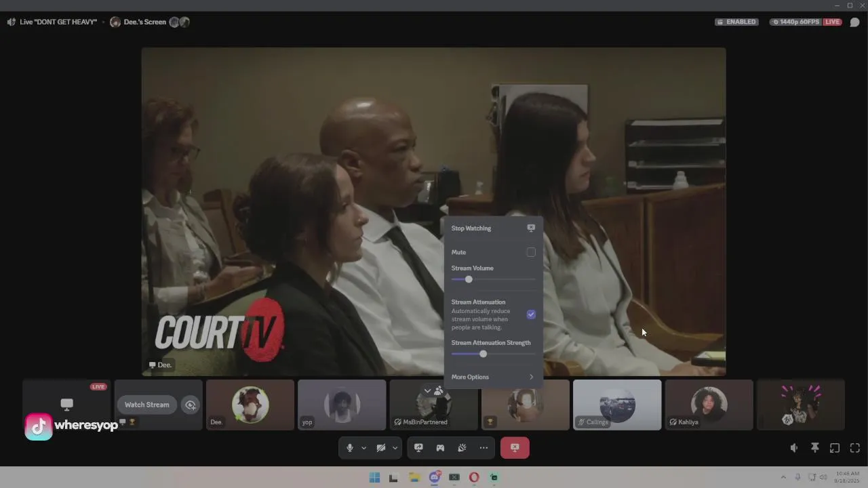Click the Live "DONT GET HEAVY" channel title
Viewport: 868px width, 488px height.
tap(58, 22)
